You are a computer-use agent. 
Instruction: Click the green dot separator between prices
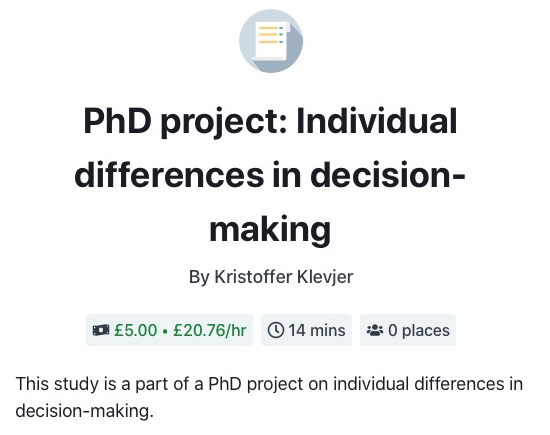165,331
